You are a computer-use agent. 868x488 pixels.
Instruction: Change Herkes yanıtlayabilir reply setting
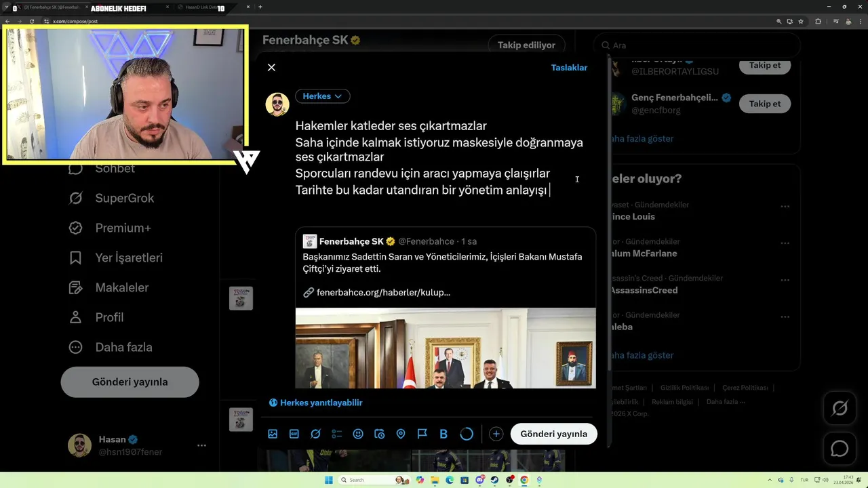point(316,403)
